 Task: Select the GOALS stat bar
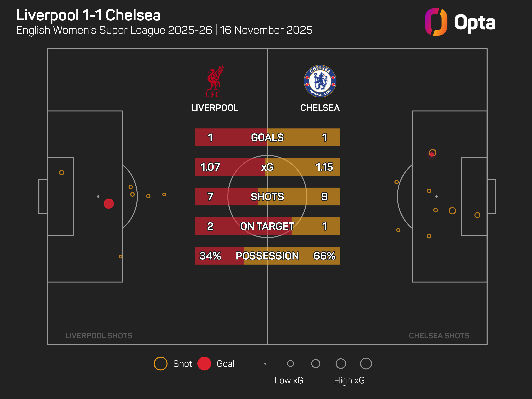267,137
